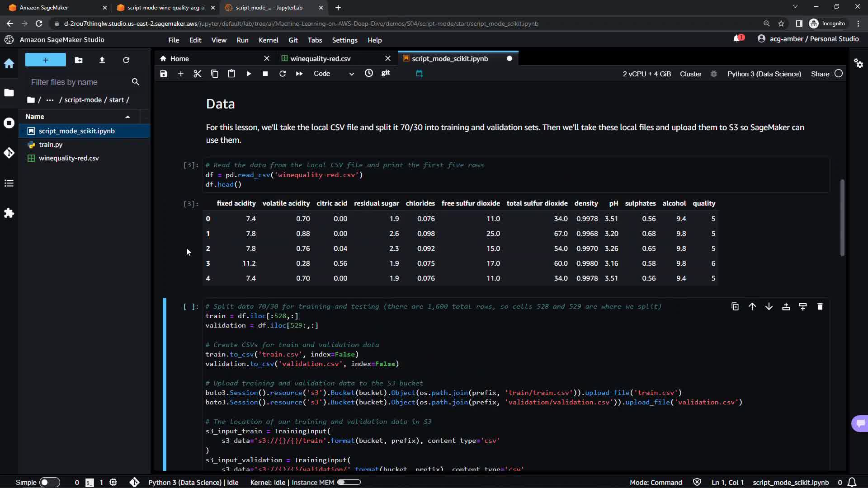The image size is (868, 488).
Task: Click the Python 3 (Data Science) kernel button
Action: click(764, 74)
